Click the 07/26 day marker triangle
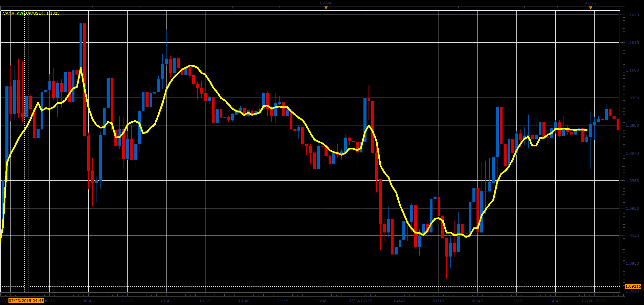Viewport: 644px width, 305px height. [x=591, y=8]
